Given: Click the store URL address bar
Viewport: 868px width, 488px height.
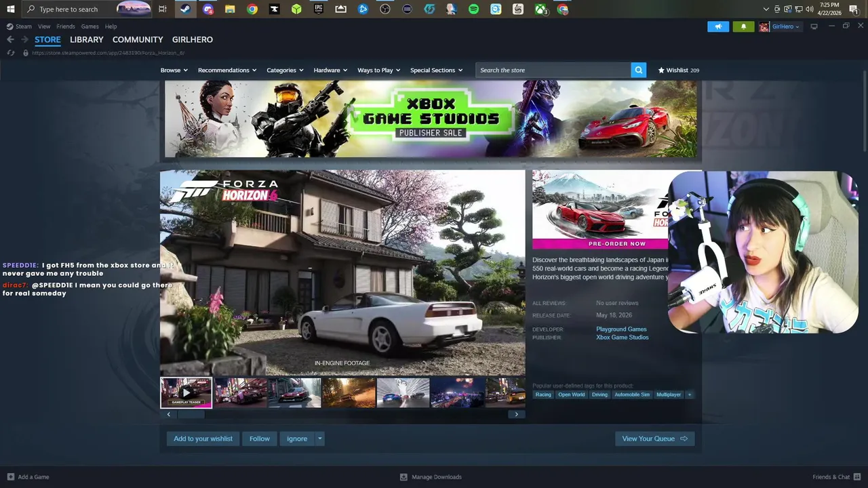Looking at the screenshot, I should pos(108,53).
